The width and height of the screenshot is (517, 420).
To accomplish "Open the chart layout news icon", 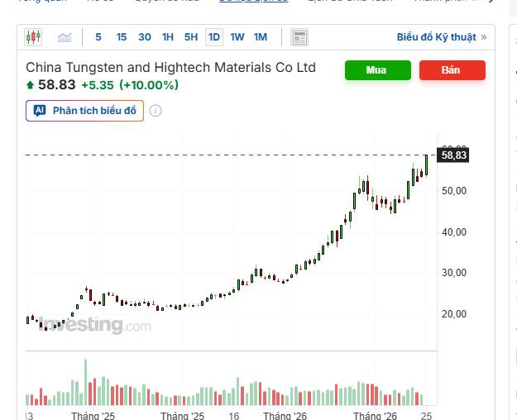I will (299, 37).
